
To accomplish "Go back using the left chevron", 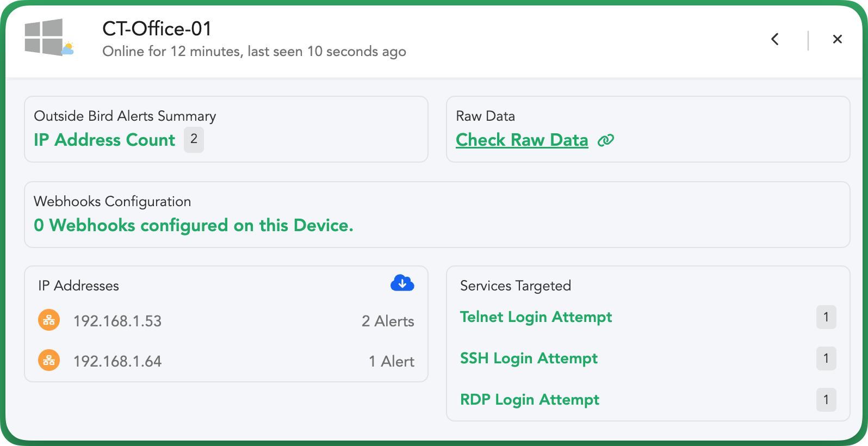I will (775, 39).
